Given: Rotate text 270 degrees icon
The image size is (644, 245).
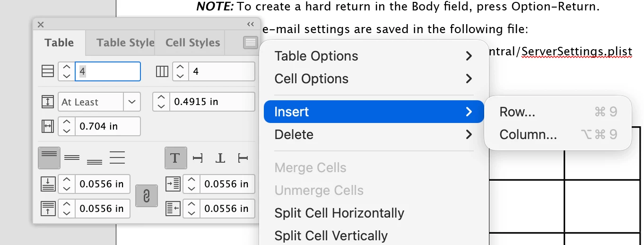Looking at the screenshot, I should point(243,158).
